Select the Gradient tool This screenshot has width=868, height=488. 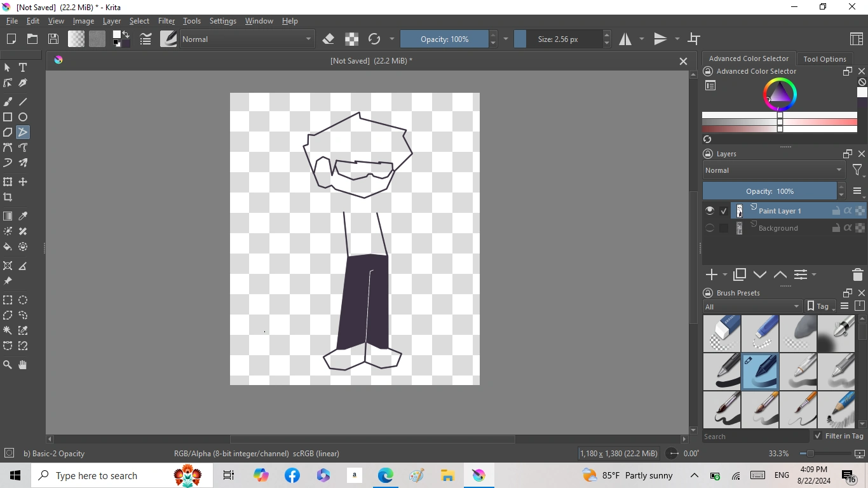[8, 216]
